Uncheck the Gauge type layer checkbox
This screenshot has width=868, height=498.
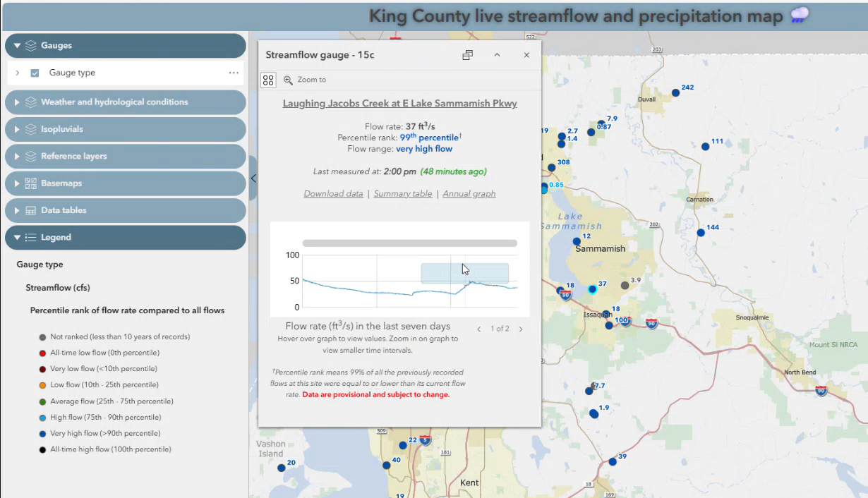(x=35, y=72)
